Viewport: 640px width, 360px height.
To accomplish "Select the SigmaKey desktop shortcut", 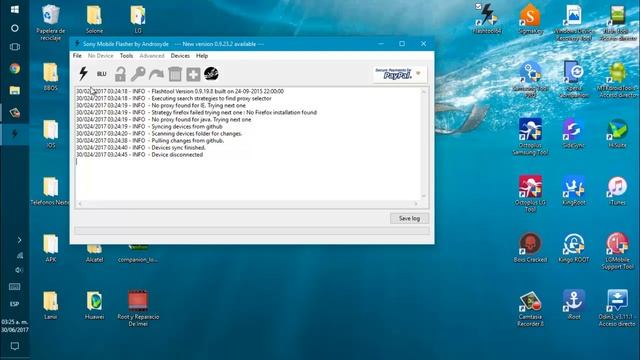I will click(x=530, y=19).
